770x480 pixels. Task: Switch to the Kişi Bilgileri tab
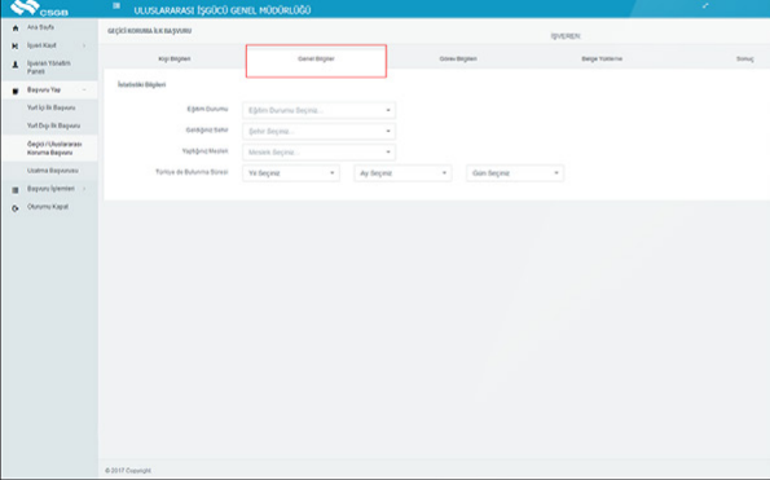[175, 59]
